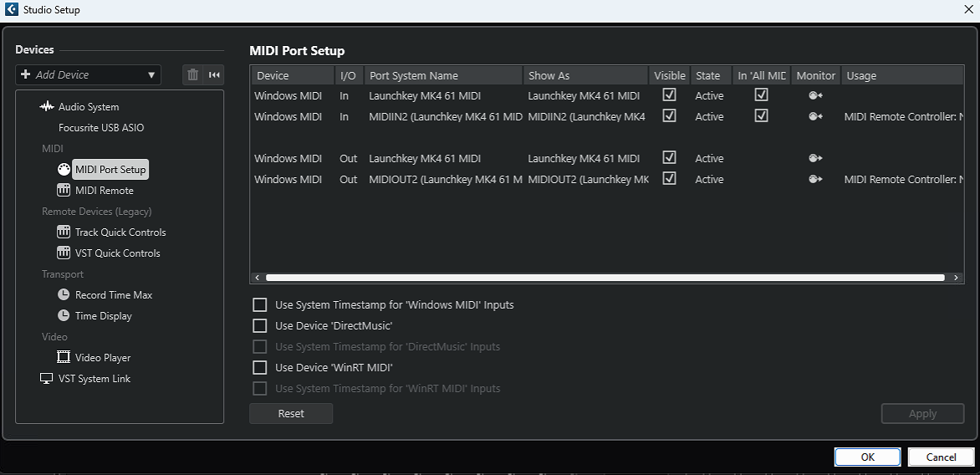Click Cancel to dismiss Studio Setup

pos(942,457)
